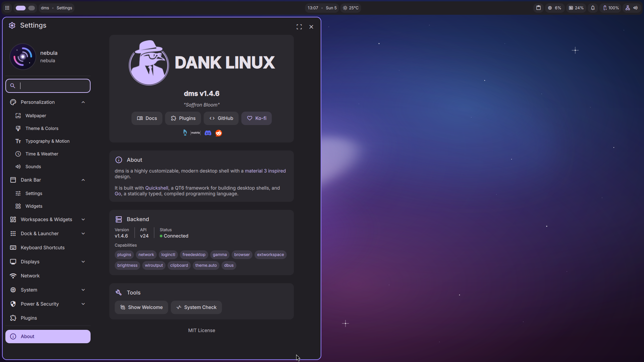Open Typography & Motion settings
The width and height of the screenshot is (644, 362).
[48, 141]
